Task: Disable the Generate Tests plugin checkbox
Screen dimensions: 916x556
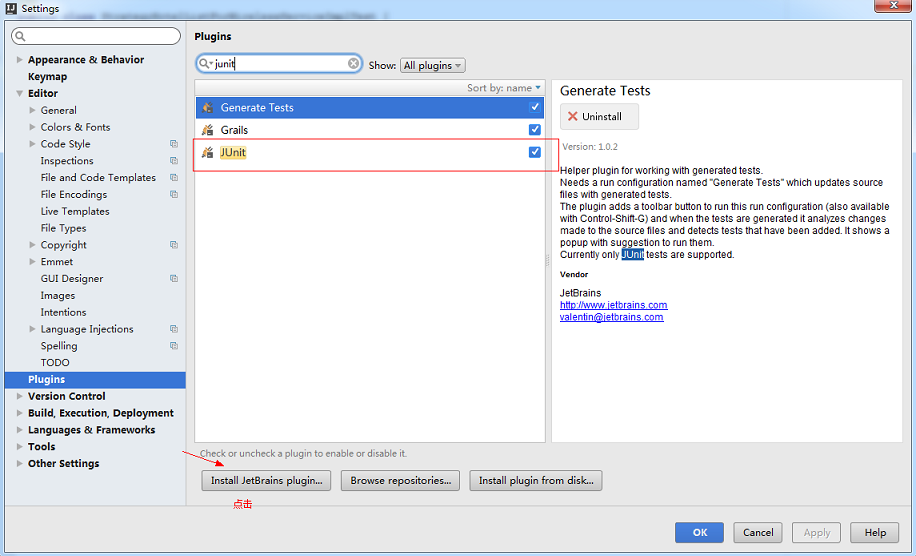Action: pos(535,107)
